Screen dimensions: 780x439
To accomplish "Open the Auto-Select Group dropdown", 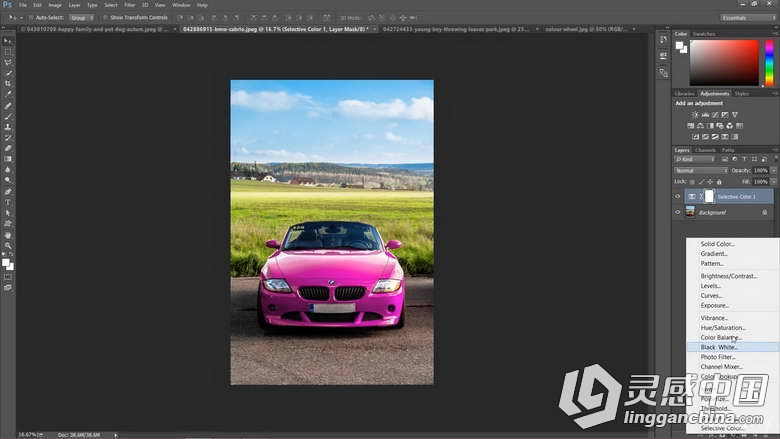I will click(x=82, y=17).
